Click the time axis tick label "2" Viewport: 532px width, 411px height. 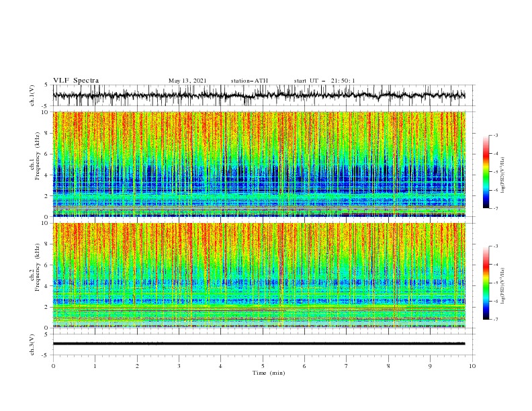click(137, 366)
